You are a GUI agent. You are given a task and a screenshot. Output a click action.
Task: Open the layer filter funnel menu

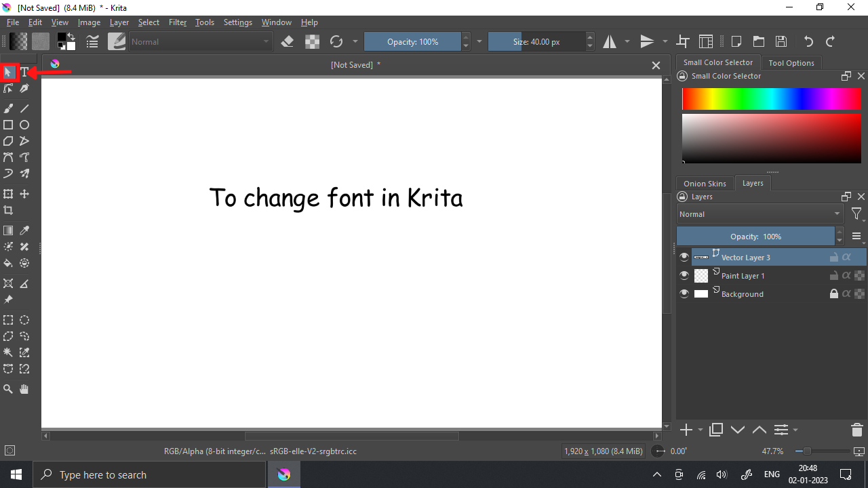coord(857,214)
